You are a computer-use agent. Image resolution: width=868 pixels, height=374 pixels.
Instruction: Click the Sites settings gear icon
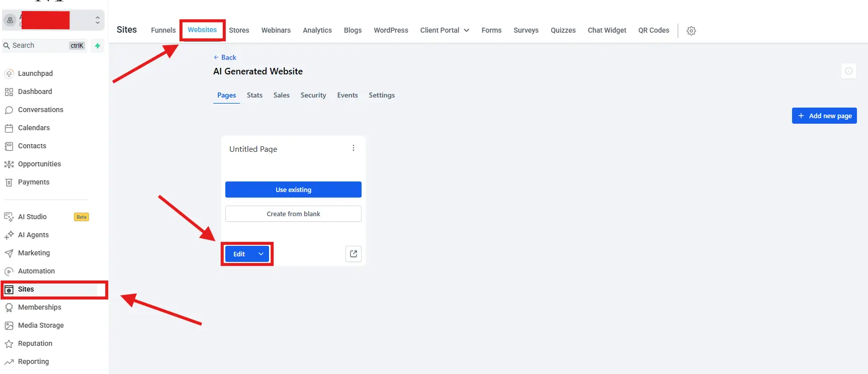691,31
